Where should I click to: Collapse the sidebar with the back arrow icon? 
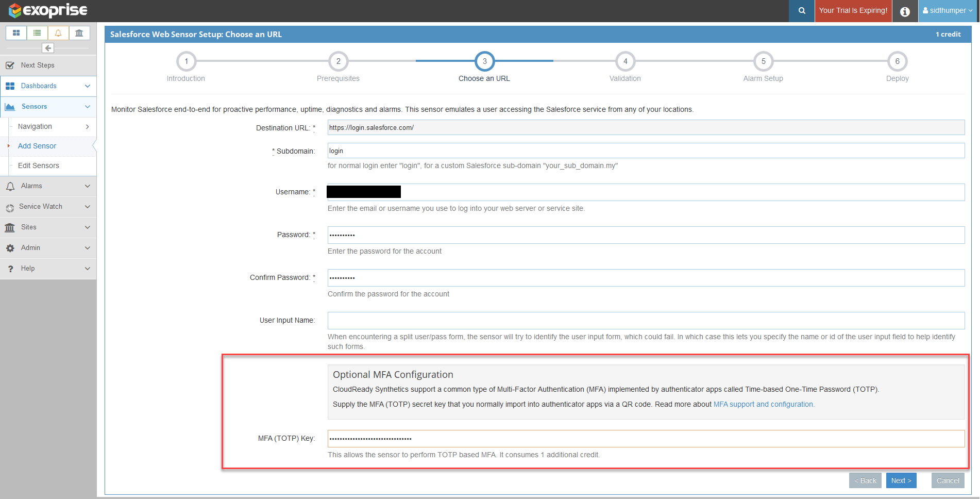47,47
